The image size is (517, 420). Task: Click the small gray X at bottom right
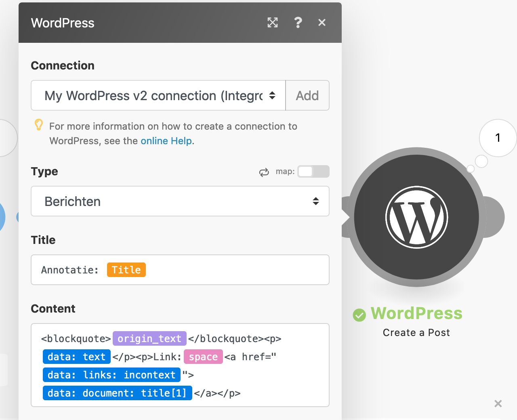498,403
